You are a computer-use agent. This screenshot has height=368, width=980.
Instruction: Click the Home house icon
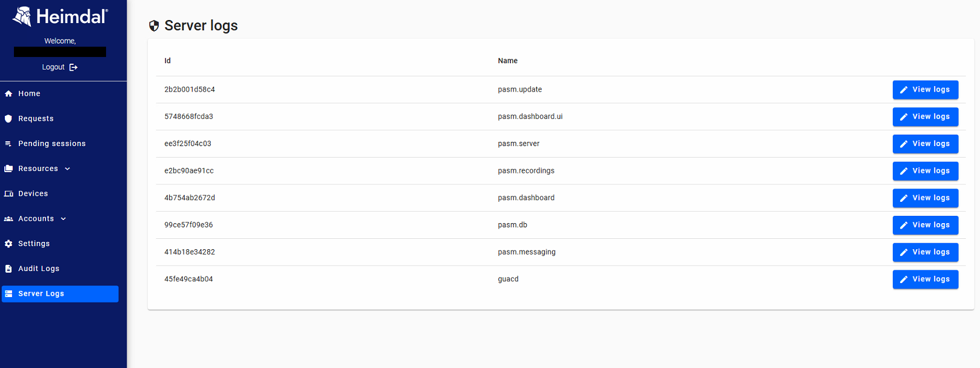pos(8,93)
